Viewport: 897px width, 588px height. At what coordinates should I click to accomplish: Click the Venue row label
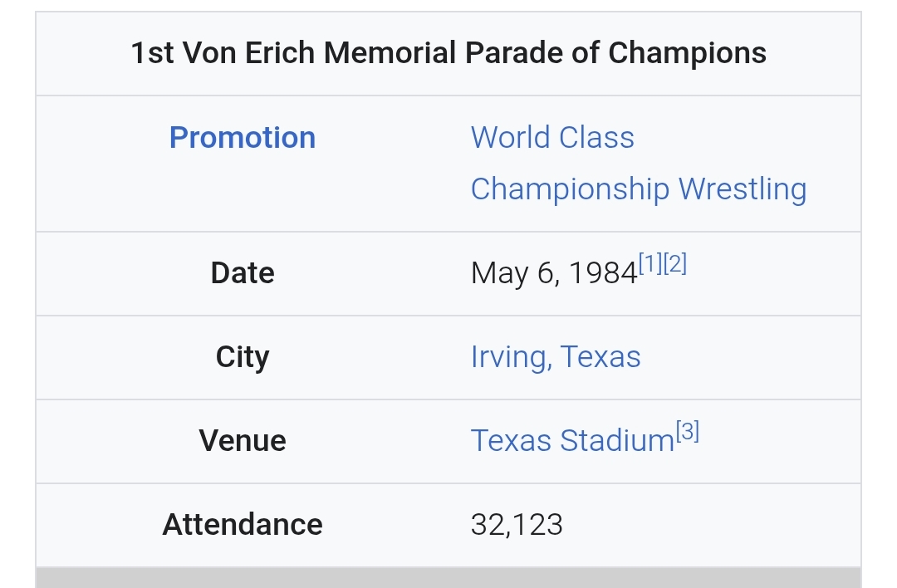tap(243, 440)
